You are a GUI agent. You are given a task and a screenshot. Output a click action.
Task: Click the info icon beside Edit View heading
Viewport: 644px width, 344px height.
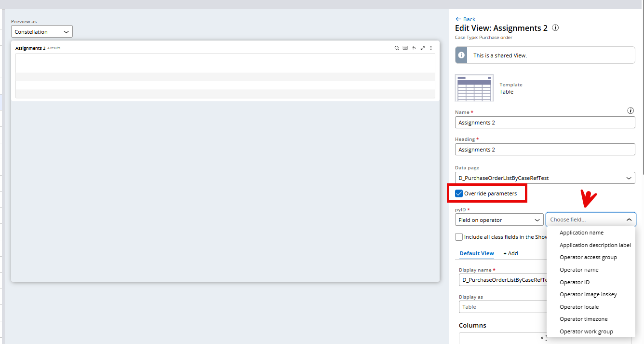(555, 28)
